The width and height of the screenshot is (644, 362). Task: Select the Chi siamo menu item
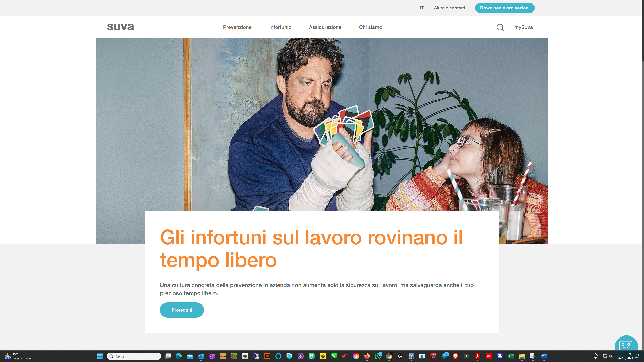coord(370,27)
